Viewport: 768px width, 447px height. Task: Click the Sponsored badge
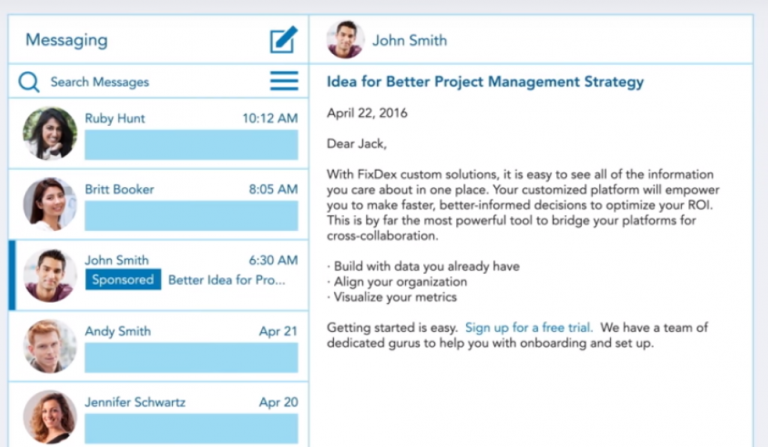pos(123,280)
